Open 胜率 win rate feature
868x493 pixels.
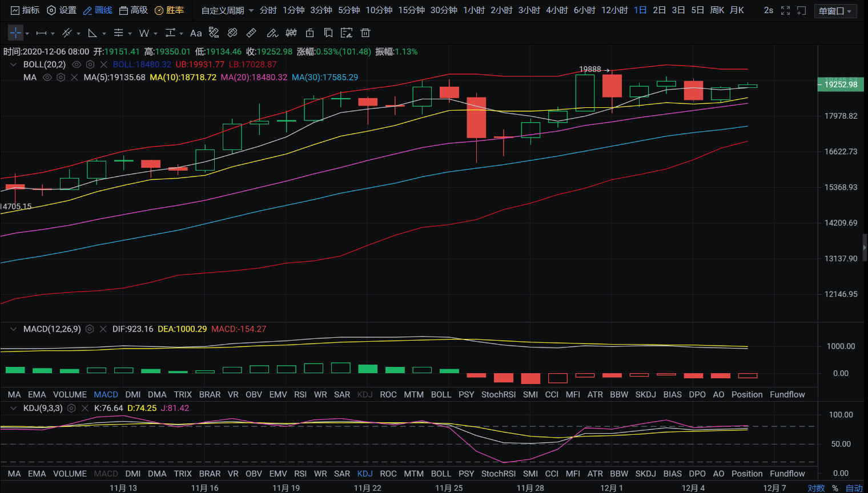(170, 10)
